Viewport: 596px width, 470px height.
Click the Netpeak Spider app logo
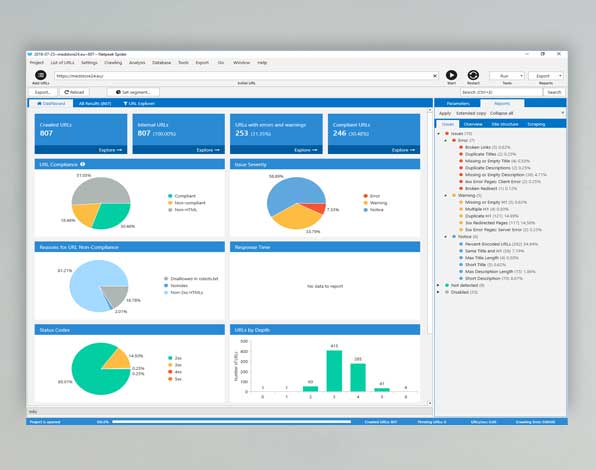click(30, 54)
